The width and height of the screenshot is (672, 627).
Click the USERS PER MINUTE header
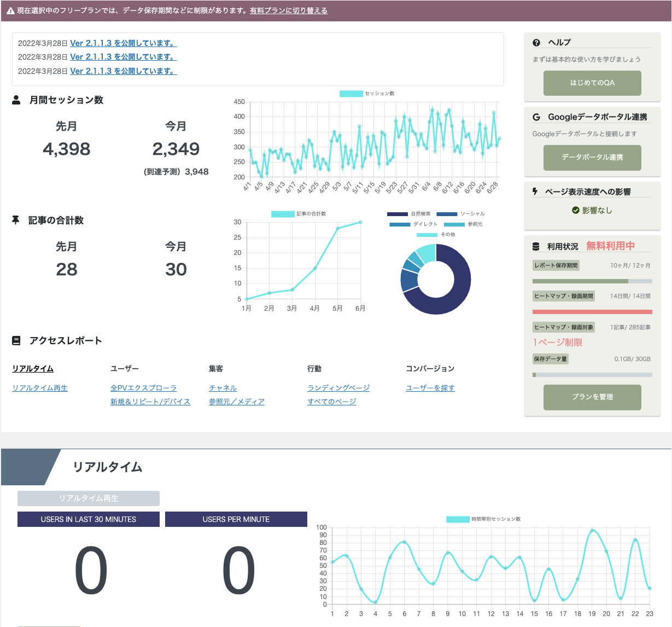pyautogui.click(x=236, y=519)
